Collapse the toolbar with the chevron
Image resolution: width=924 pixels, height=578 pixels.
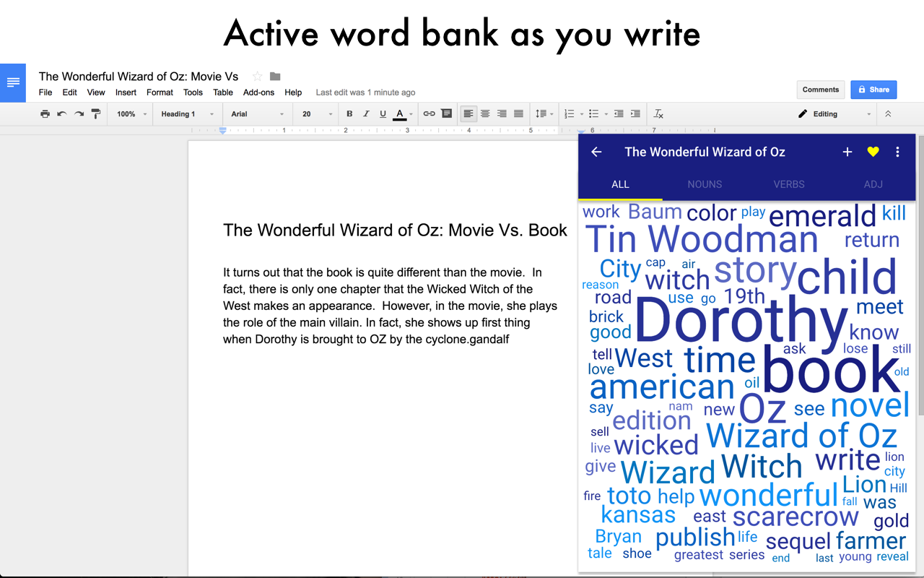[888, 113]
